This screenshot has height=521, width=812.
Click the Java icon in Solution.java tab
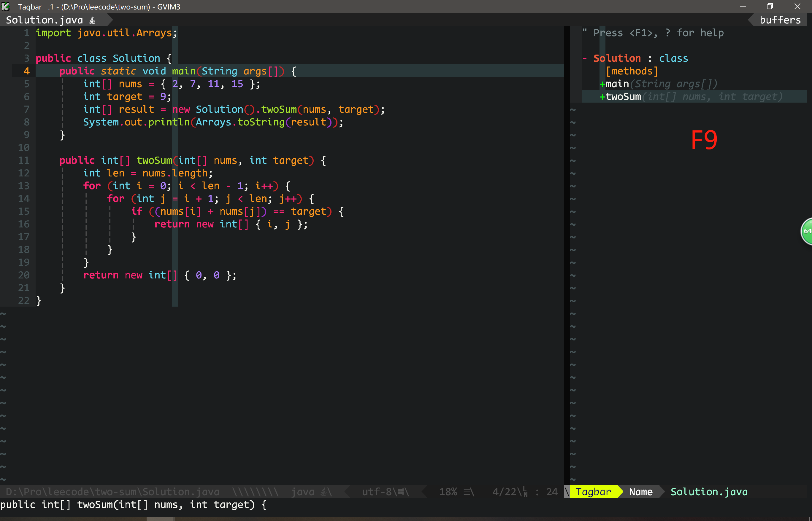point(92,20)
